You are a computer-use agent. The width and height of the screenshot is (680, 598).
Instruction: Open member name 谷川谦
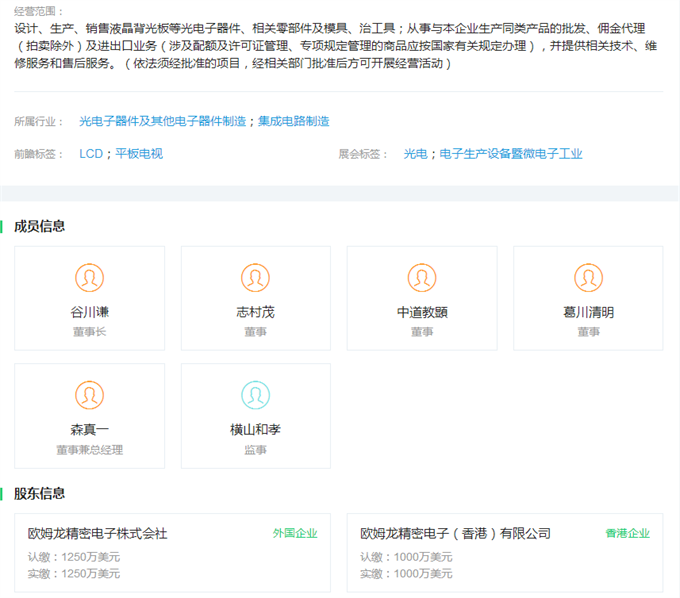[90, 312]
